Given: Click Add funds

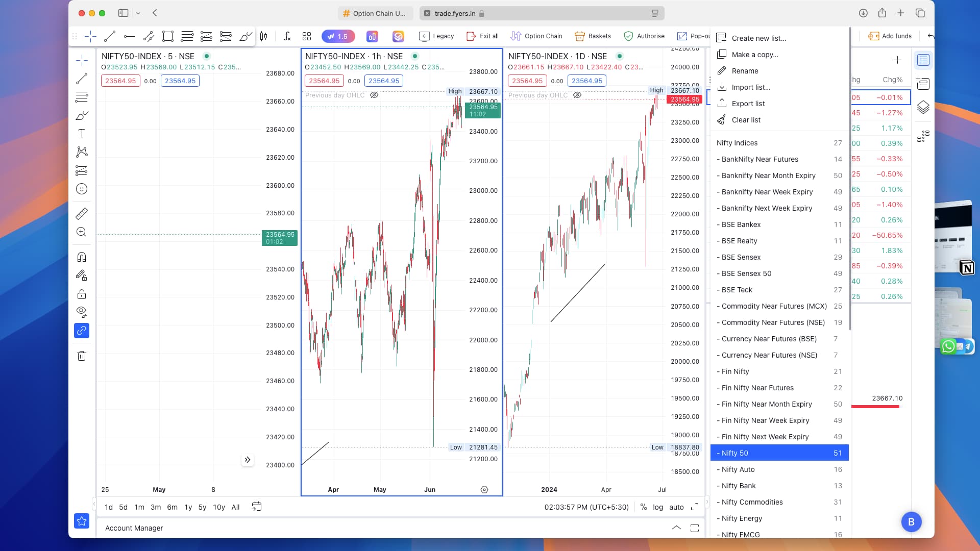Looking at the screenshot, I should [890, 36].
